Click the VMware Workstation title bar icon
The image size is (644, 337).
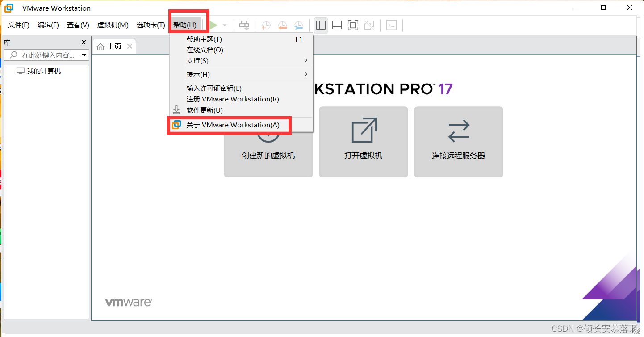coord(9,8)
